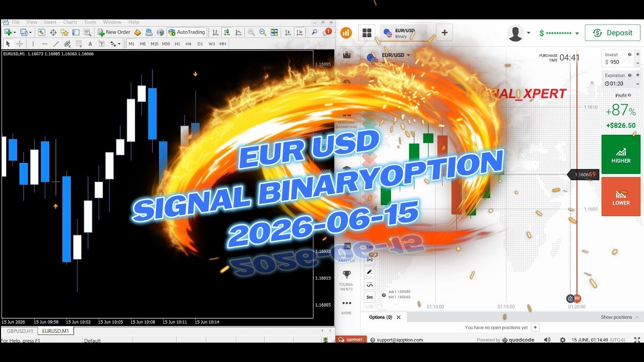Expand the profiles dropdown arrow
This screenshot has height=362, width=644.
[x=30, y=32]
